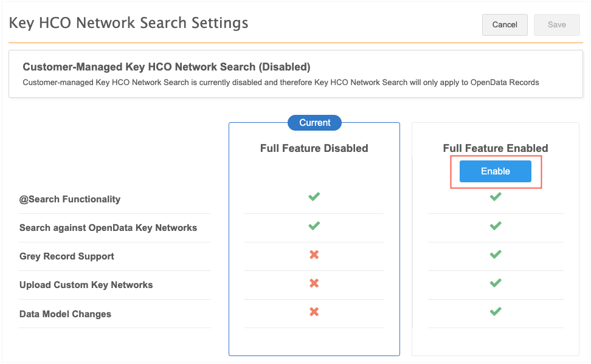Screen dimensions: 591x364
Task: Click the blue Enable button
Action: (x=495, y=171)
